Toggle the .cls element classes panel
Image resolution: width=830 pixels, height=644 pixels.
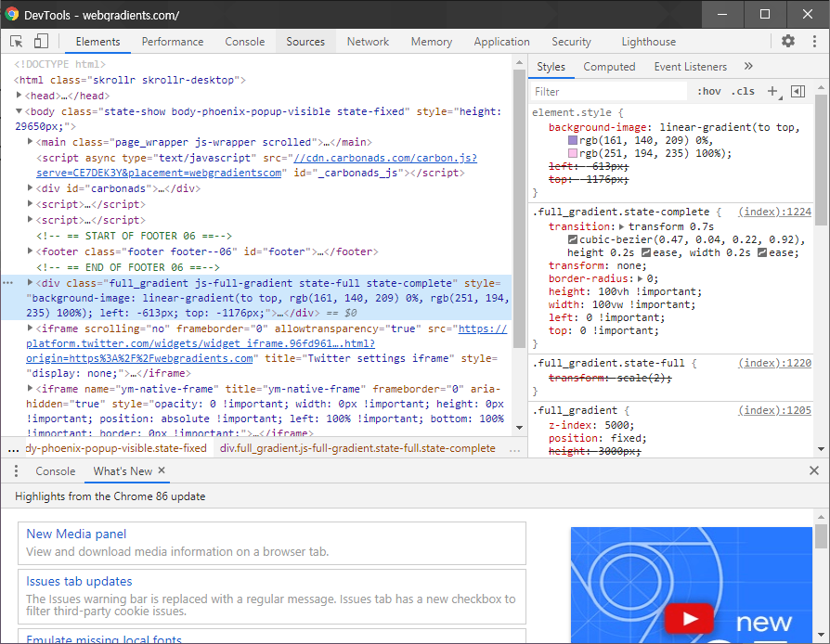tap(743, 91)
